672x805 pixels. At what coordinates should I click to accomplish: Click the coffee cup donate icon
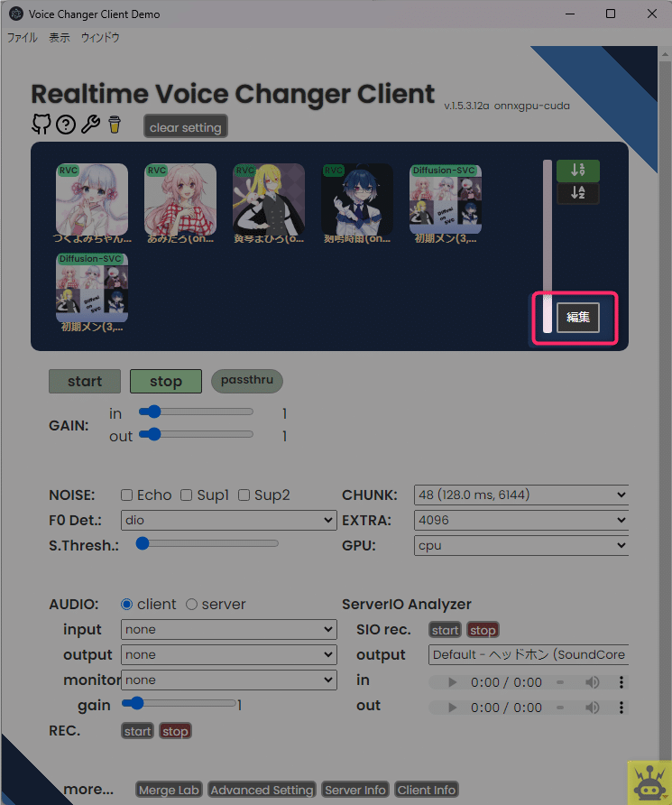click(x=115, y=125)
